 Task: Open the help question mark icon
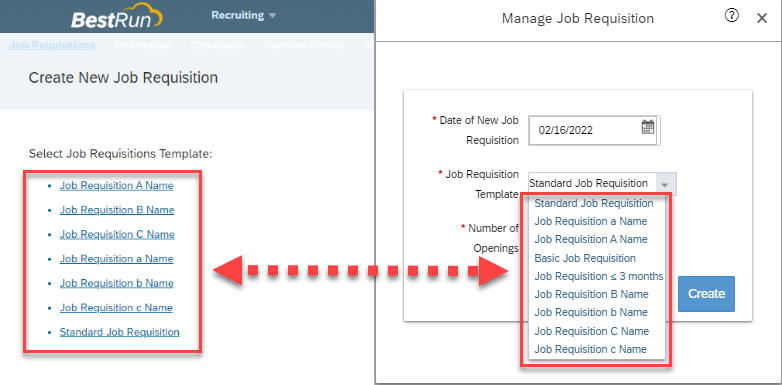tap(732, 16)
